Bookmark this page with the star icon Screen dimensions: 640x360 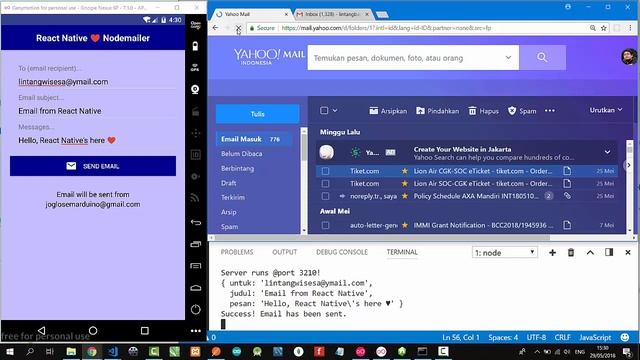(604, 28)
